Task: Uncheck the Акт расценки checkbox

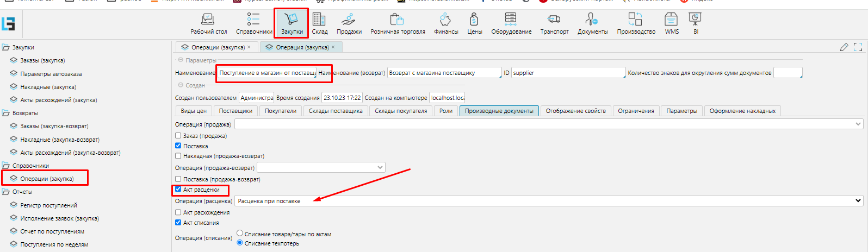Action: (178, 190)
